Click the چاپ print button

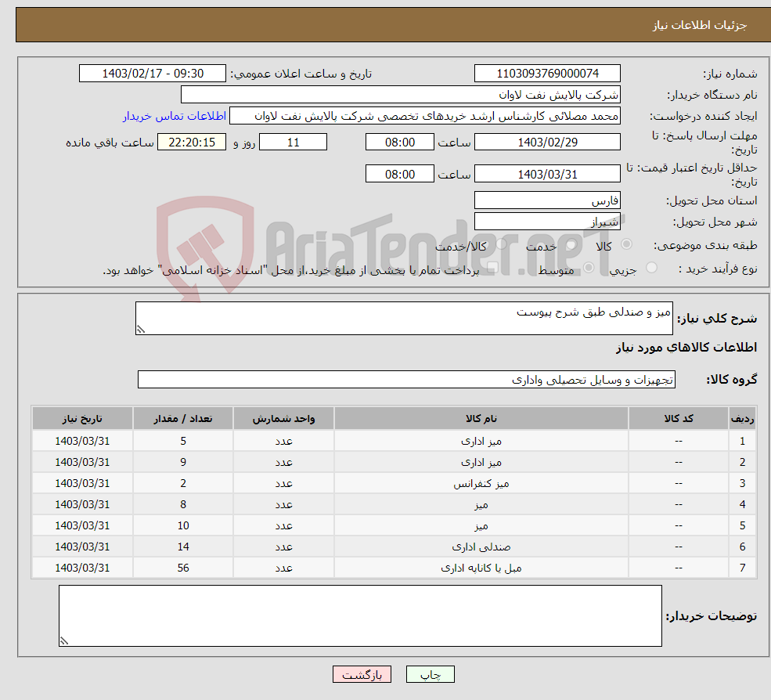(x=430, y=674)
